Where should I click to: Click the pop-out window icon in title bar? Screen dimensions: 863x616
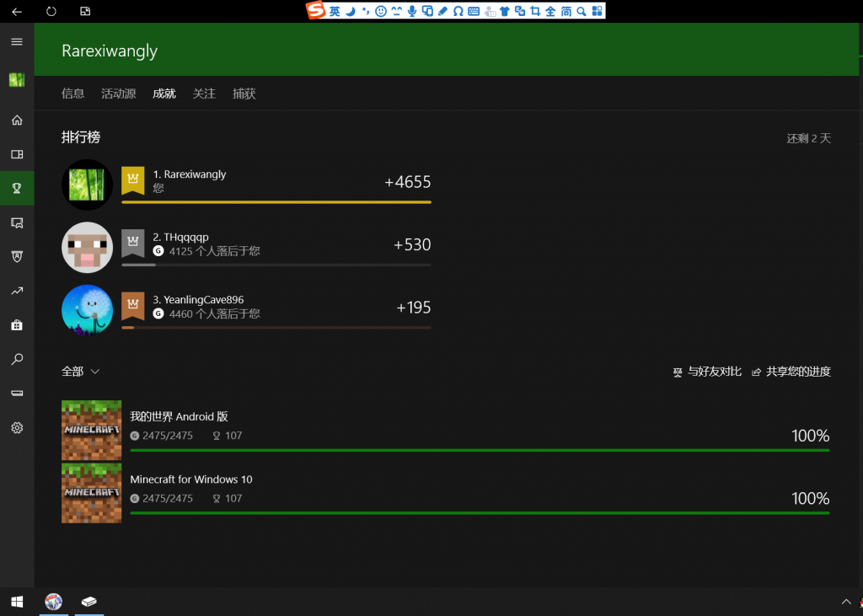(x=85, y=11)
